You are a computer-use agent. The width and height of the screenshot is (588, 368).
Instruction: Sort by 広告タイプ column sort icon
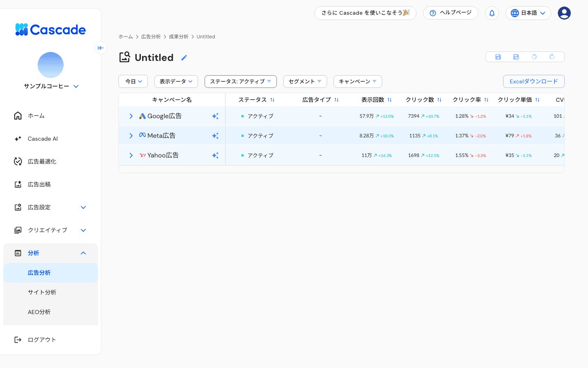tap(336, 100)
